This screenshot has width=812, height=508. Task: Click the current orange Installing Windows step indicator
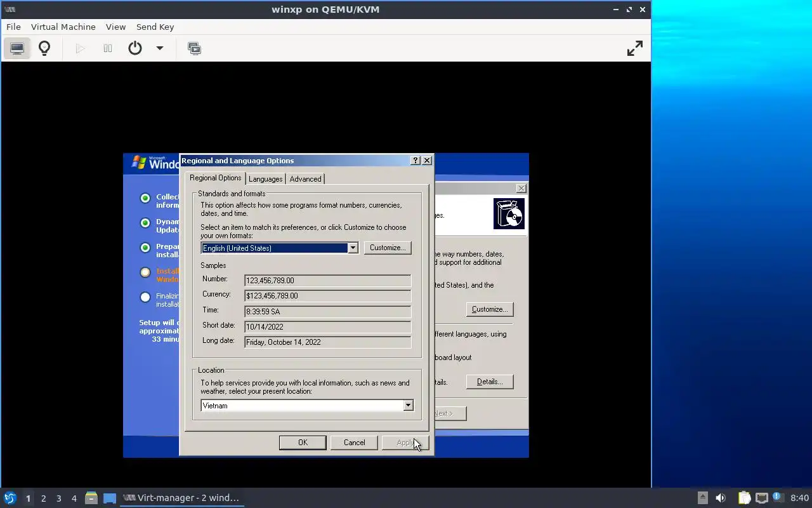[145, 272]
